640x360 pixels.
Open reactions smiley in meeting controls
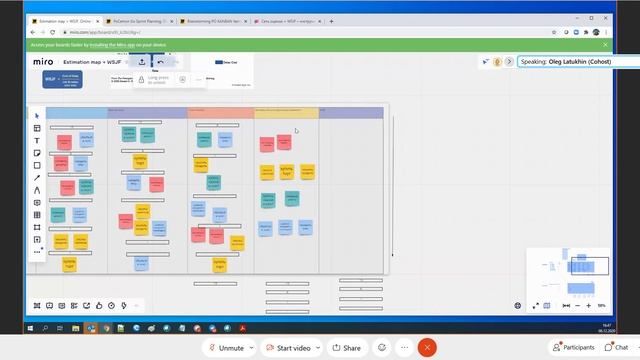point(382,348)
